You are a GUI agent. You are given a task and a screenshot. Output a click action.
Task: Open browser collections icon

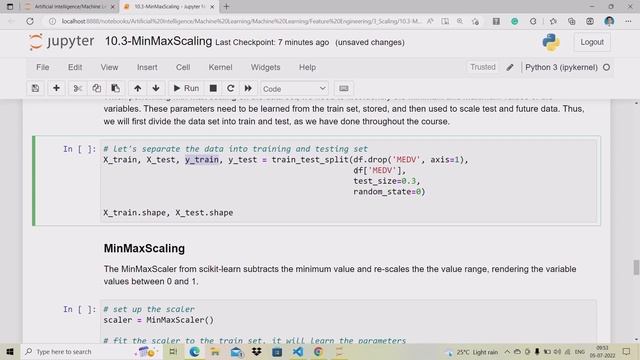point(571,21)
